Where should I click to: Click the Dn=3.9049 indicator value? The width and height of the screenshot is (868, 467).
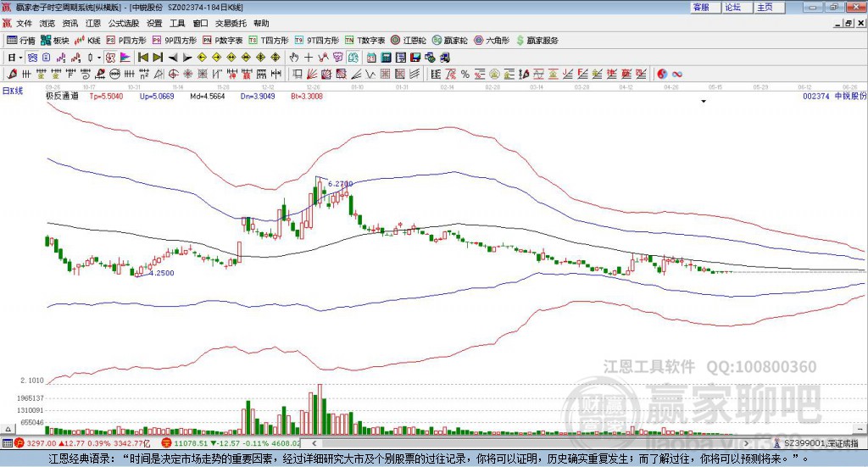click(x=258, y=97)
